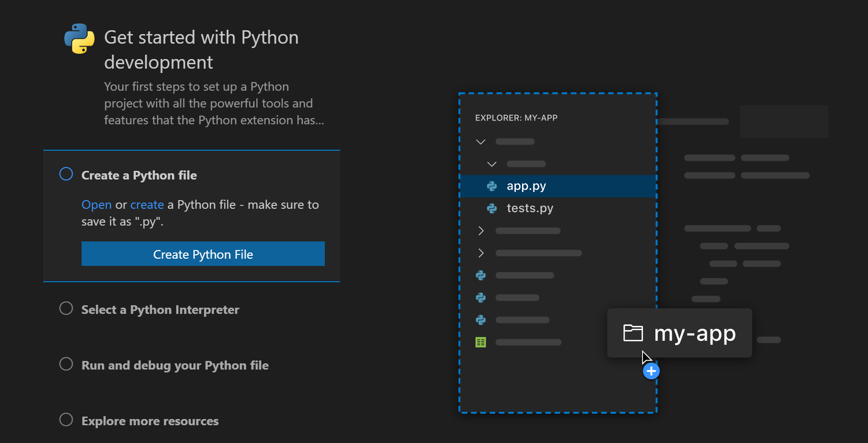Click the blue plus badge below my-app
The height and width of the screenshot is (443, 868).
click(x=651, y=370)
